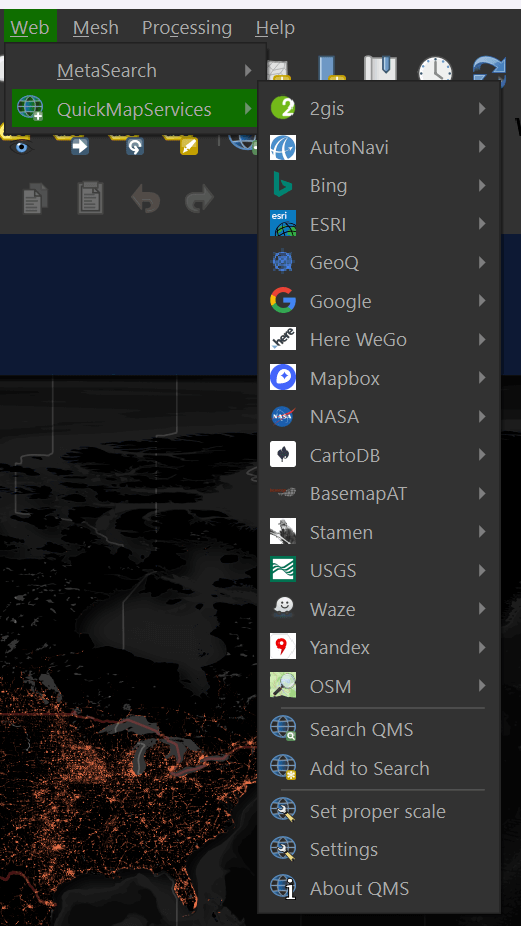The width and height of the screenshot is (521, 926).
Task: Click the Copy Features toolbar icon
Action: click(36, 198)
